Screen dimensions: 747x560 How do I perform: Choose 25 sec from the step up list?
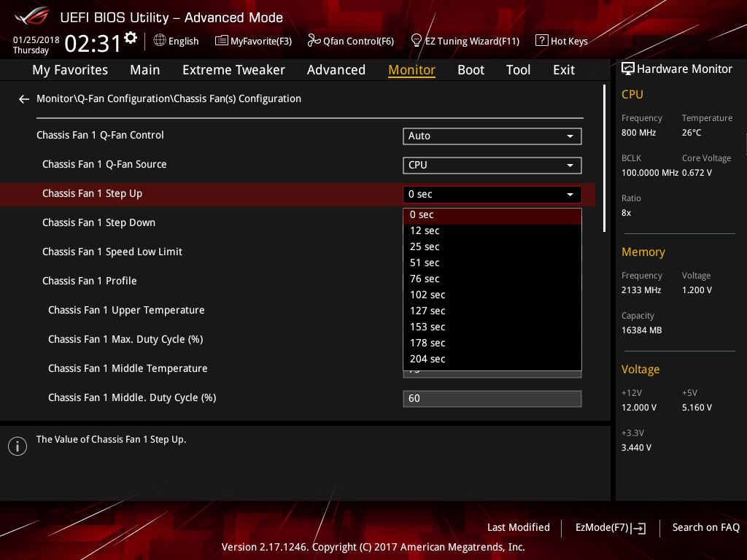[x=425, y=246]
